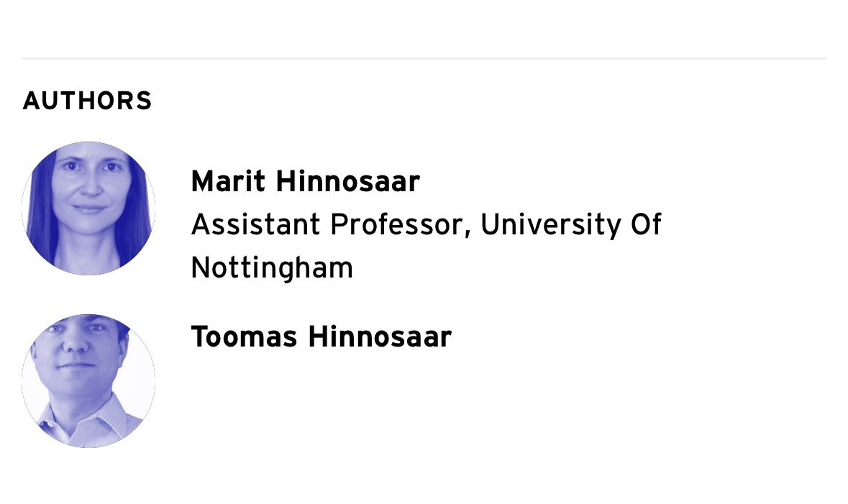Click Hinnosaar surname in Toomas's name
This screenshot has height=504, width=848.
[380, 336]
